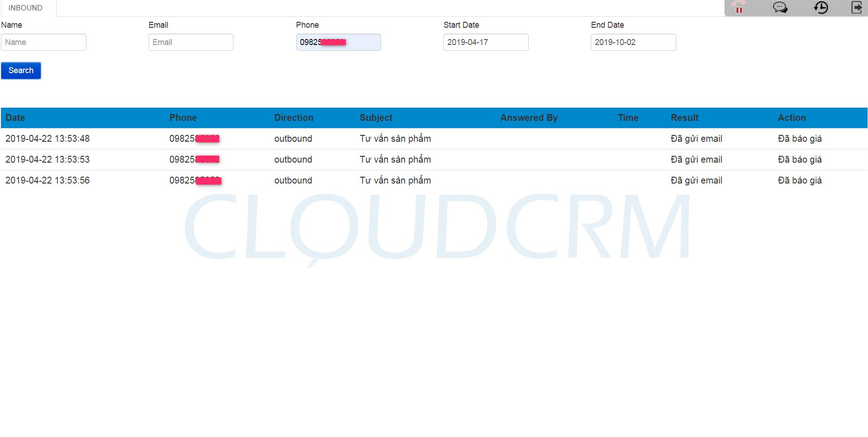Click 'Đã báo giá' in 13:53:48 row
The width and height of the screenshot is (868, 437).
[x=800, y=139]
